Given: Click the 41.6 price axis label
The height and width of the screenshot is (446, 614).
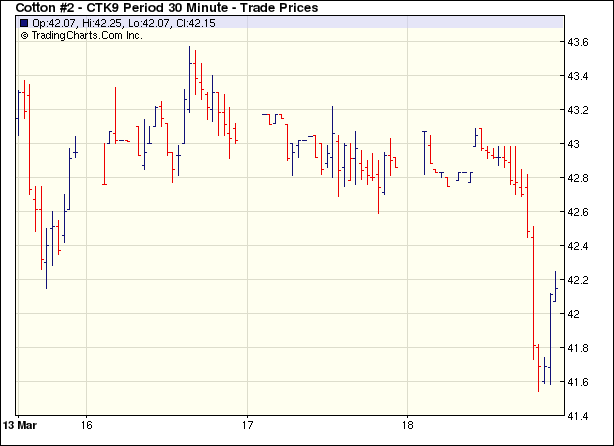Looking at the screenshot, I should coord(578,382).
